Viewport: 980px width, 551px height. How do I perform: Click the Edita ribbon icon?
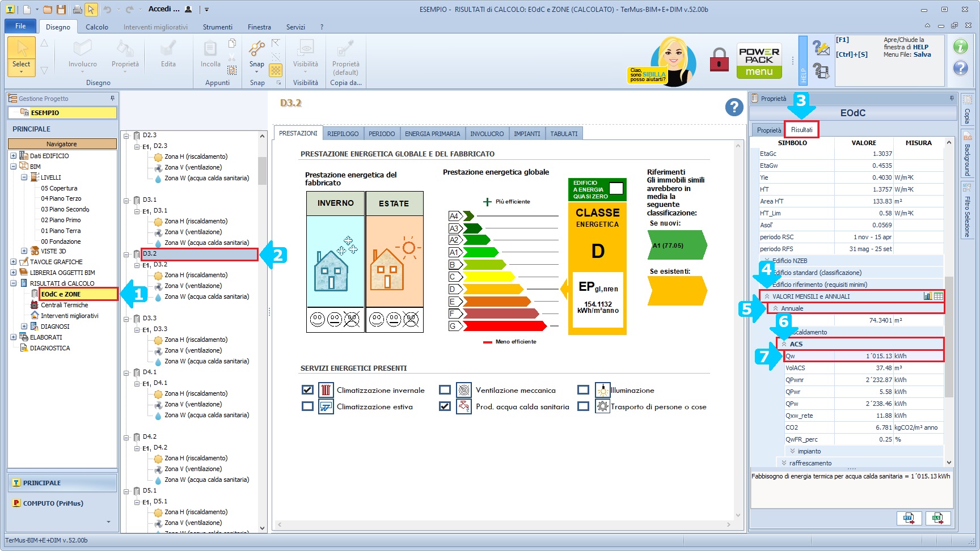coord(168,48)
